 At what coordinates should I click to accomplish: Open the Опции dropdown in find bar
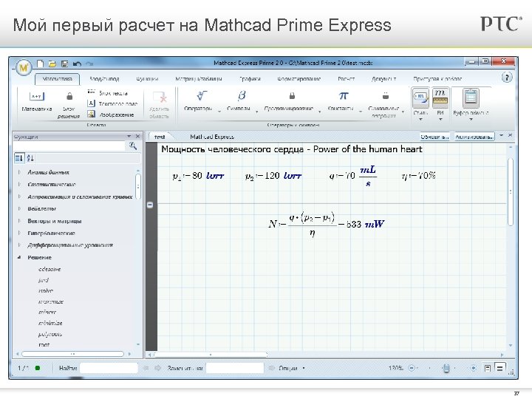click(291, 368)
